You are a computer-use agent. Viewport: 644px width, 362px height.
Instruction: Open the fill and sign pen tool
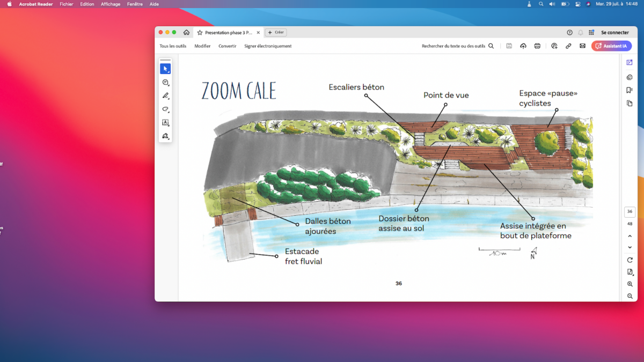coord(165,136)
